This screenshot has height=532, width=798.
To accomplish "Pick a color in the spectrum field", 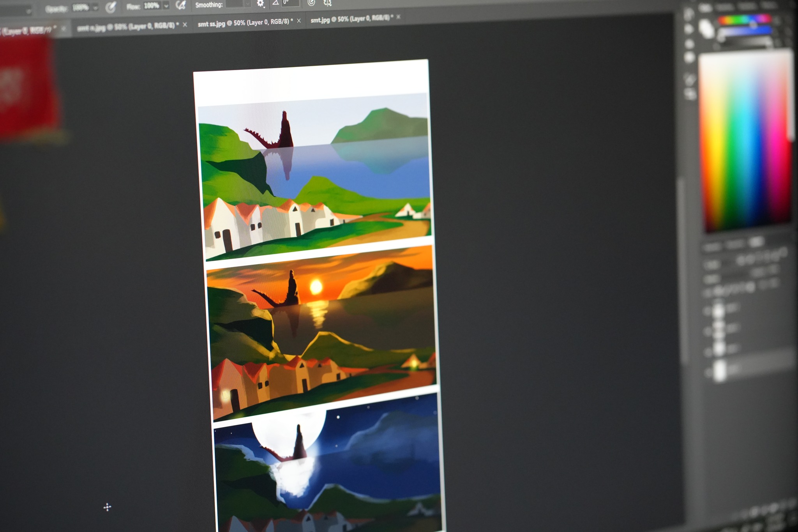I will coord(744,140).
